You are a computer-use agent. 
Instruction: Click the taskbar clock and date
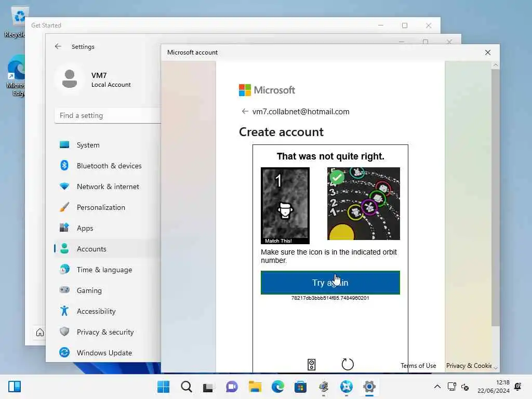494,387
